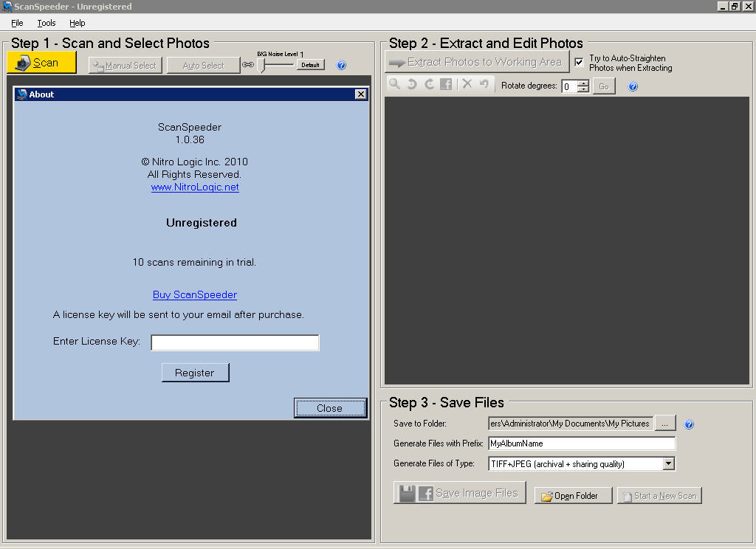
Task: Click the BG Noise Level slider handle
Action: pos(262,65)
